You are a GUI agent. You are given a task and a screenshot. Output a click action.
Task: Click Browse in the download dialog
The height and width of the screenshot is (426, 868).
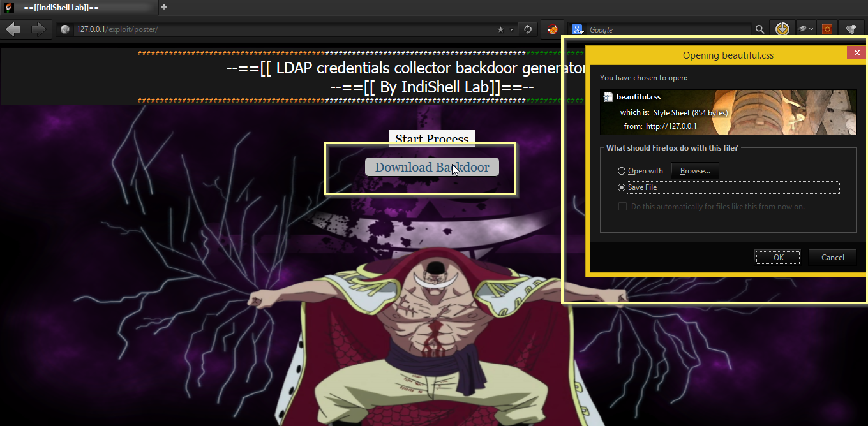[x=695, y=171]
